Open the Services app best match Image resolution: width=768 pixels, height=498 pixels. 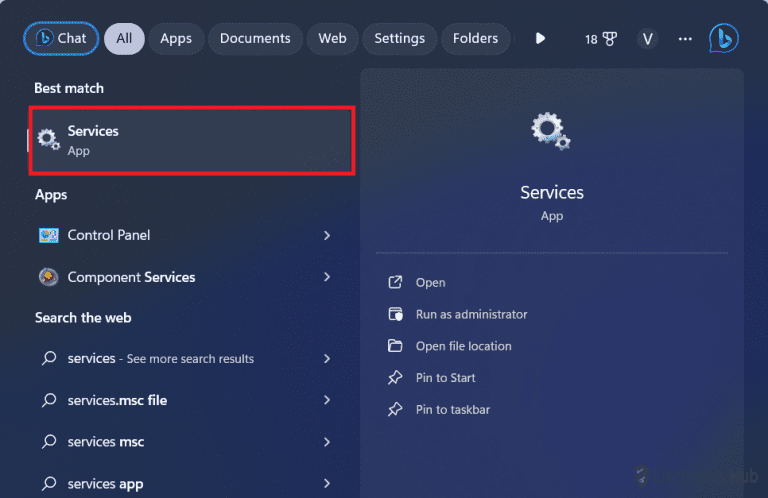pos(191,140)
